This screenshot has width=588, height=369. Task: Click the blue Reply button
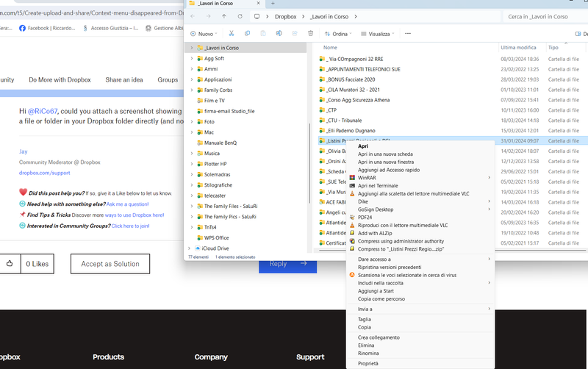287,265
